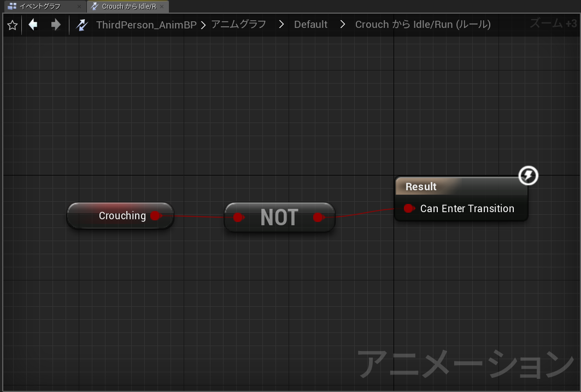Go forward with the right arrow
The width and height of the screenshot is (581, 392).
tap(56, 25)
